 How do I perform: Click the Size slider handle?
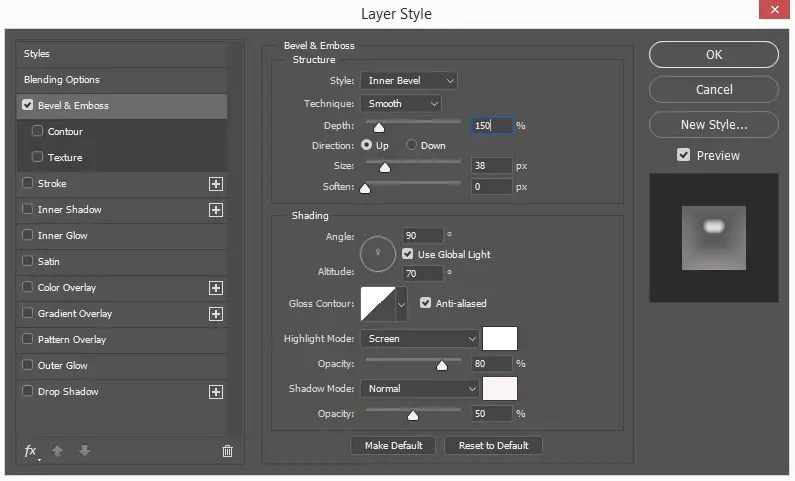coord(385,167)
